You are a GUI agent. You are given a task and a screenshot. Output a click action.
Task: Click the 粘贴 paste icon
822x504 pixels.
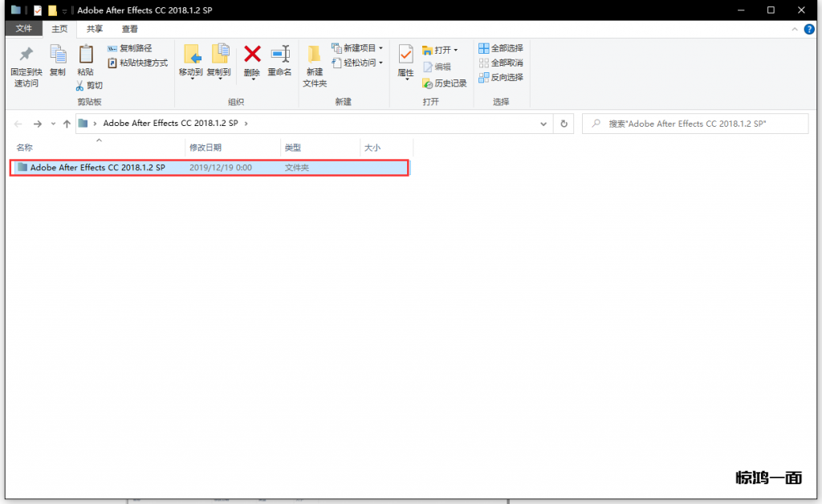tap(85, 55)
